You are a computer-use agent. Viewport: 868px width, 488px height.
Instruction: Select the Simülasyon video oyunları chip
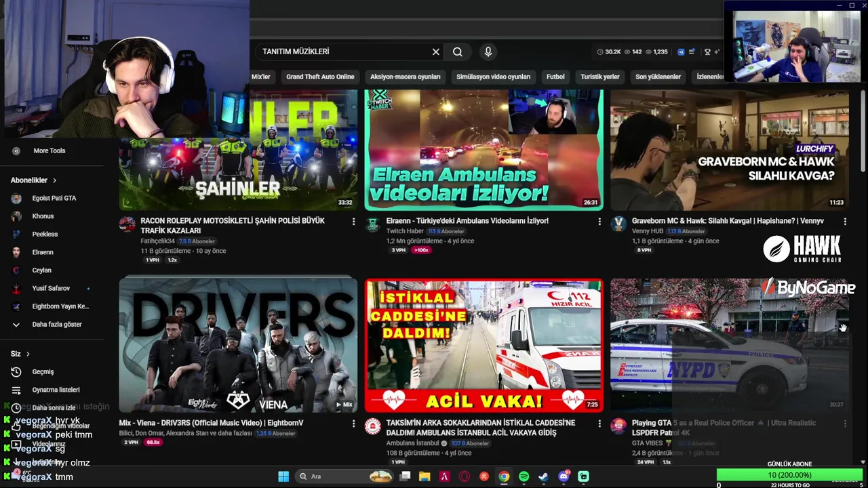493,77
